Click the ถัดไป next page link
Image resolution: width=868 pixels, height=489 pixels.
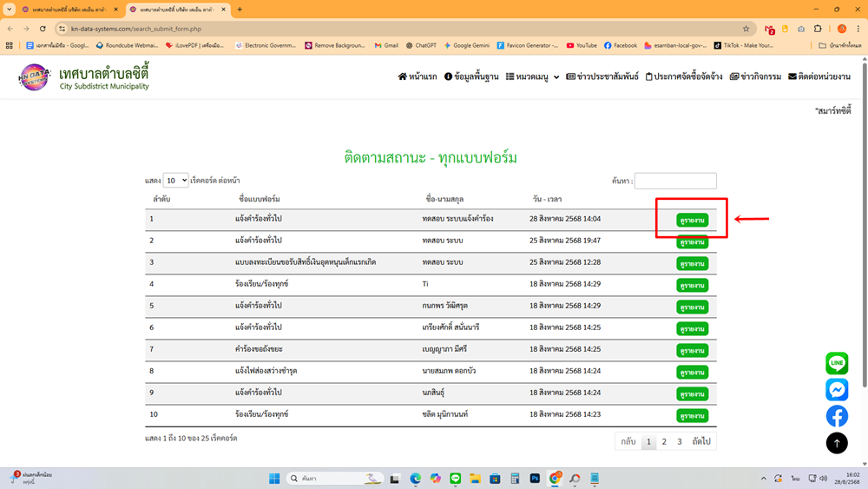[x=701, y=441]
